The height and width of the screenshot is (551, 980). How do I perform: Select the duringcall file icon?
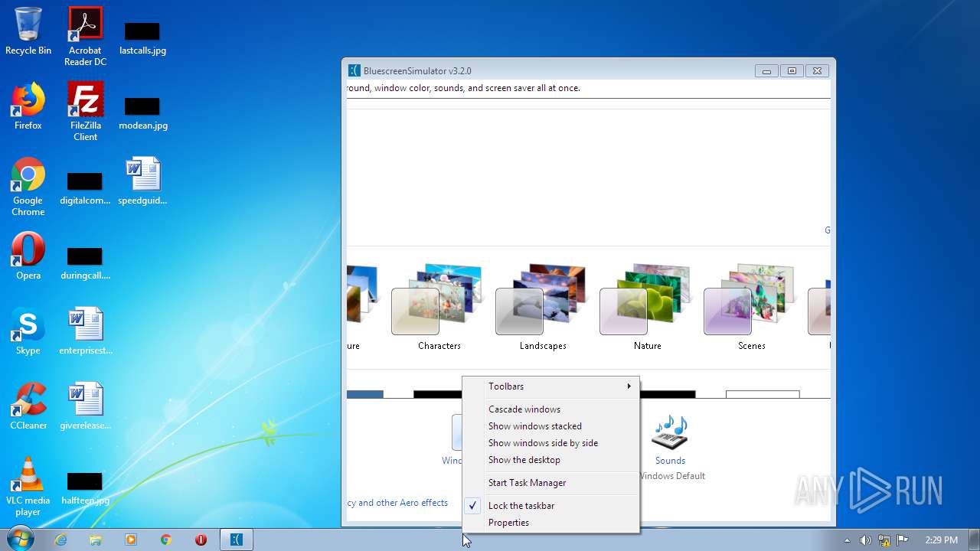click(85, 263)
